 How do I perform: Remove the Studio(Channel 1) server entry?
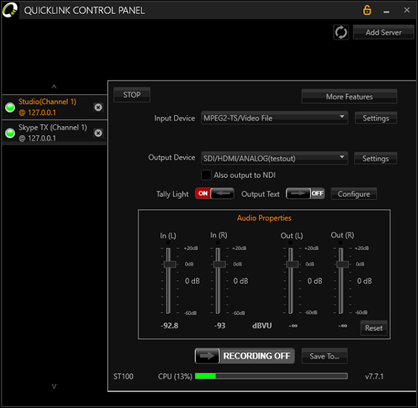pyautogui.click(x=98, y=107)
